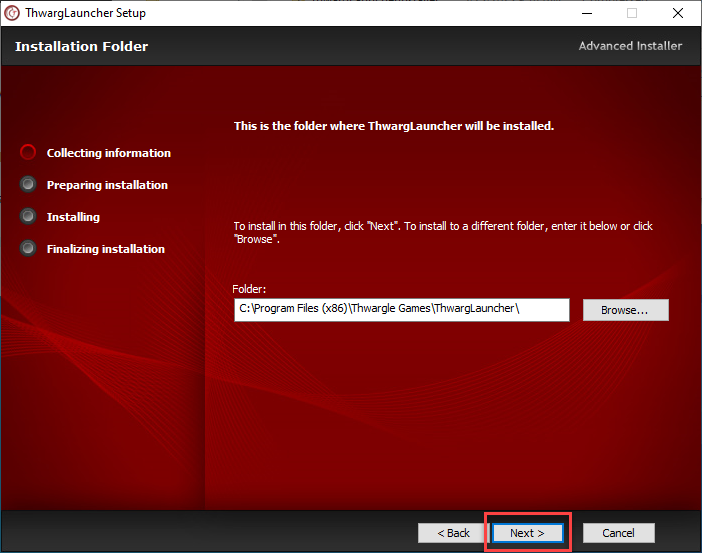The width and height of the screenshot is (702, 553).
Task: Go to the previous page with Back
Action: point(444,533)
